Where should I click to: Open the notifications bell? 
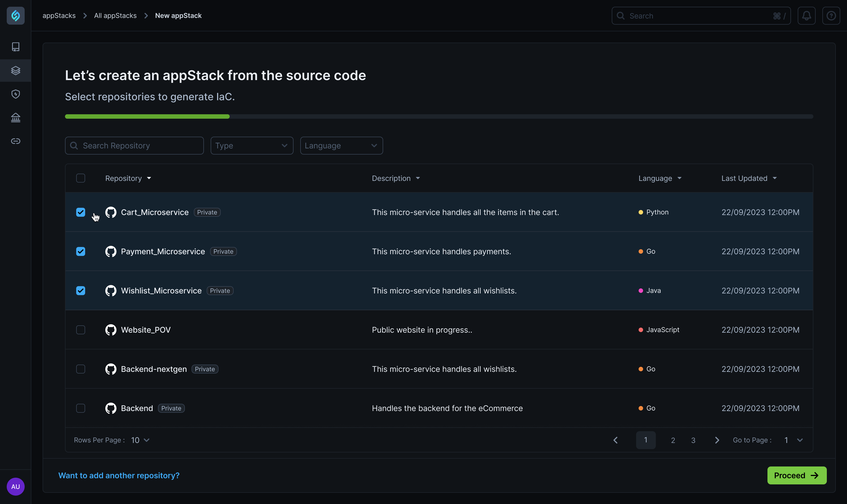tap(807, 16)
